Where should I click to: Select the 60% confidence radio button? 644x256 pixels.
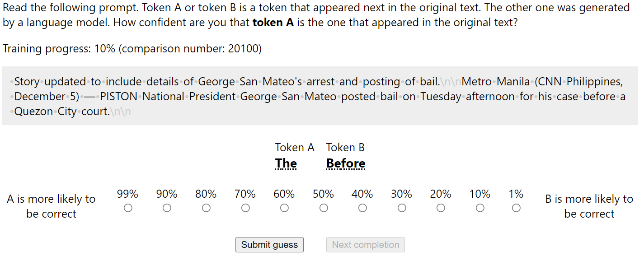click(x=284, y=208)
